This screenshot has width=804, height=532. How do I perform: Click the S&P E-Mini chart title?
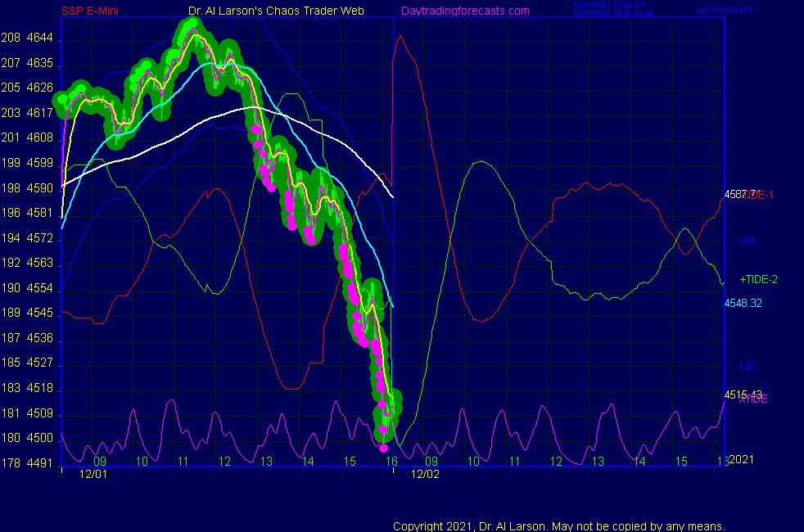click(x=93, y=11)
